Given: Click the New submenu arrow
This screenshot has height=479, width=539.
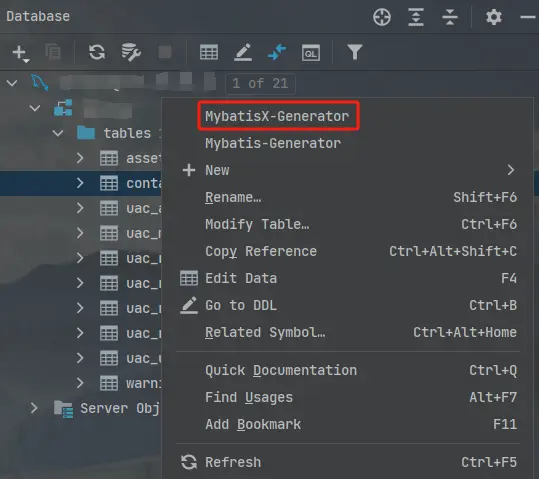Looking at the screenshot, I should click(511, 170).
